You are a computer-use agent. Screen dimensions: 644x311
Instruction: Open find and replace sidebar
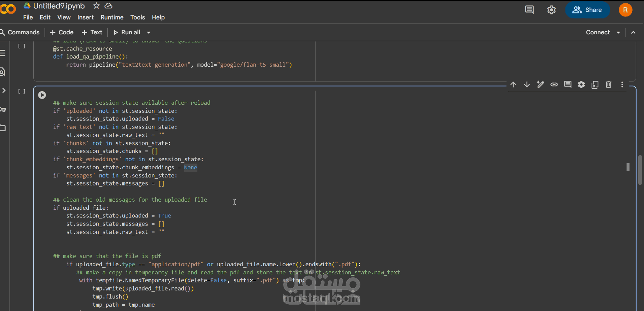[3, 72]
